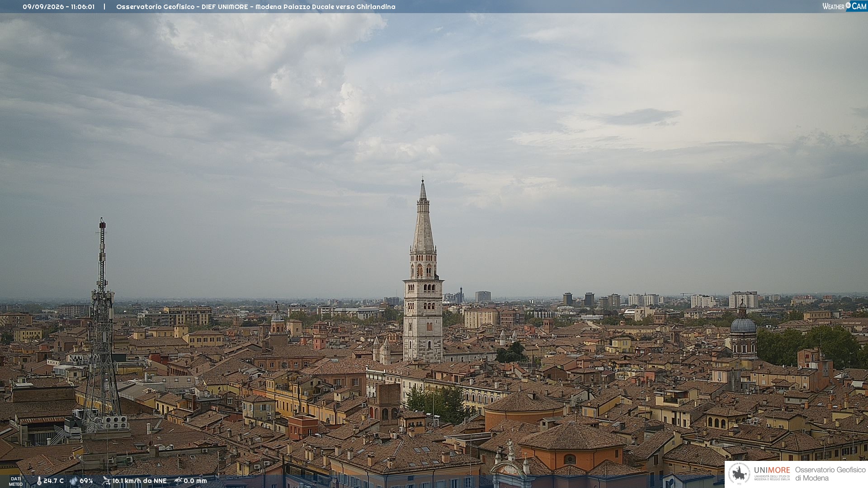Click the humidity water droplets icon
The width and height of the screenshot is (868, 488).
(x=74, y=481)
